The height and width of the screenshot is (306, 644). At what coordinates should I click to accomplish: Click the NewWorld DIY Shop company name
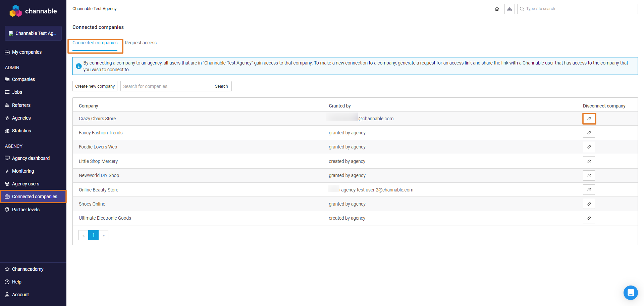(99, 175)
